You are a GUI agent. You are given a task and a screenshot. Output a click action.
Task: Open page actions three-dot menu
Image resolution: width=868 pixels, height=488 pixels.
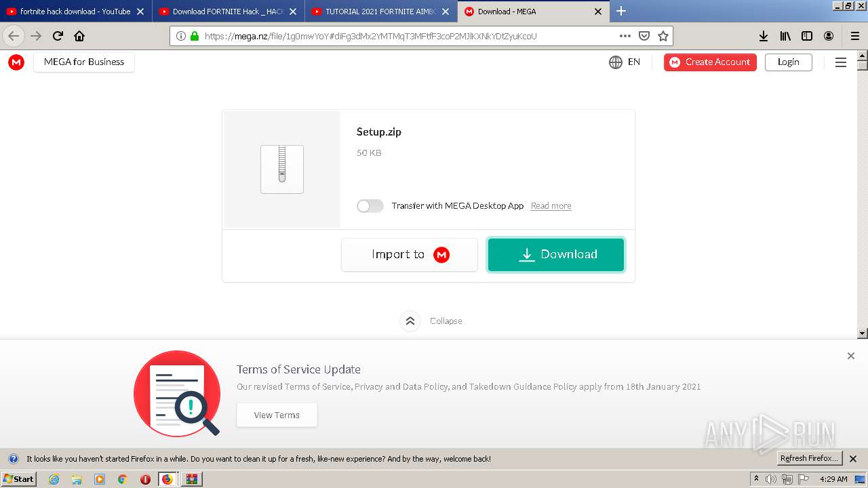tap(625, 36)
